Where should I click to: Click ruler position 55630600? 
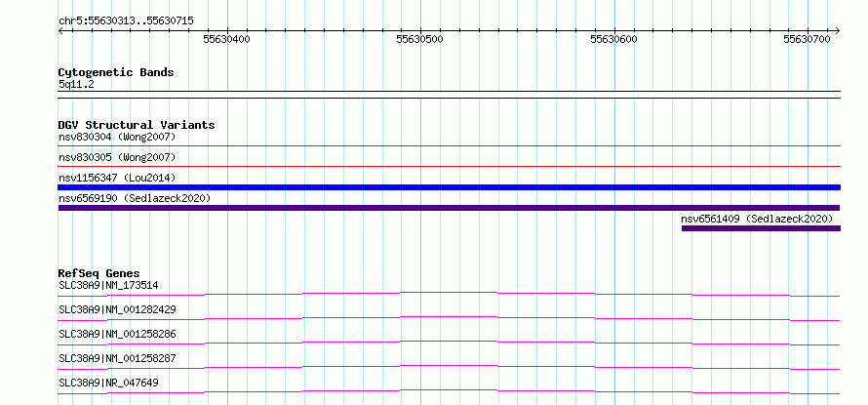point(613,39)
